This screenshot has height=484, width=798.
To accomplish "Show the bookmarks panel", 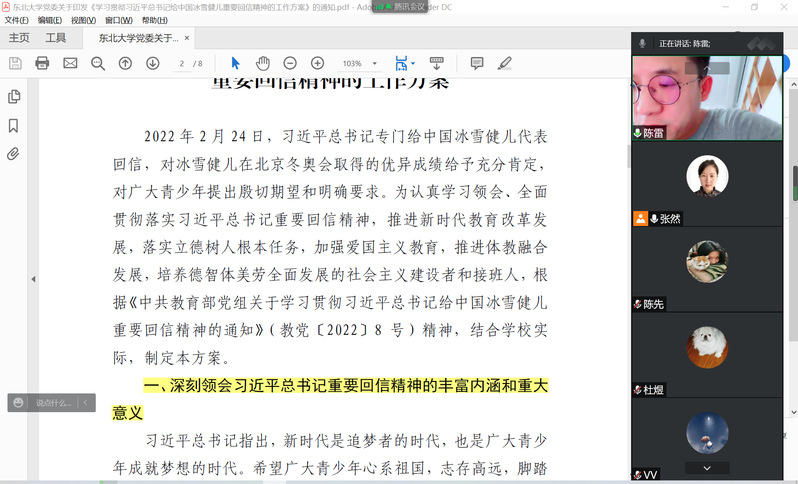I will 14,125.
